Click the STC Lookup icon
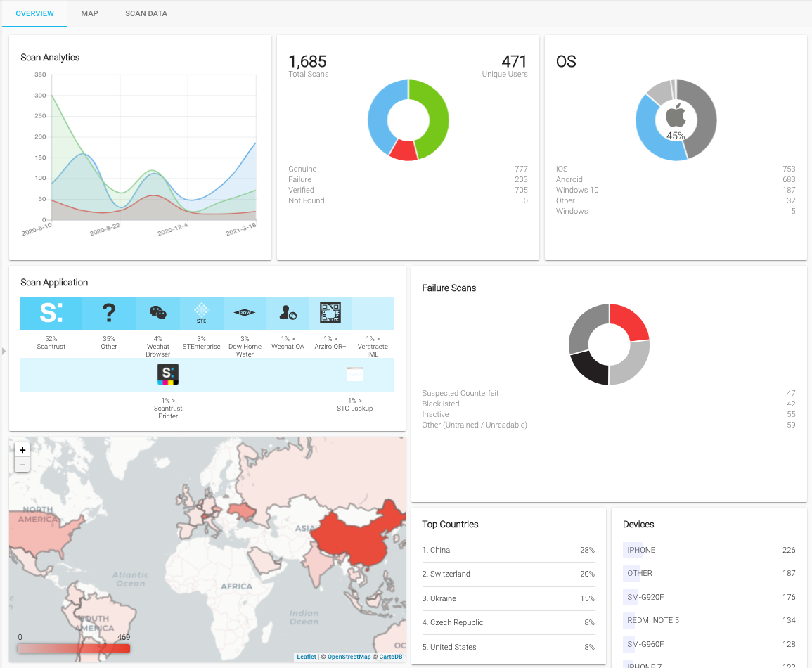 (355, 375)
